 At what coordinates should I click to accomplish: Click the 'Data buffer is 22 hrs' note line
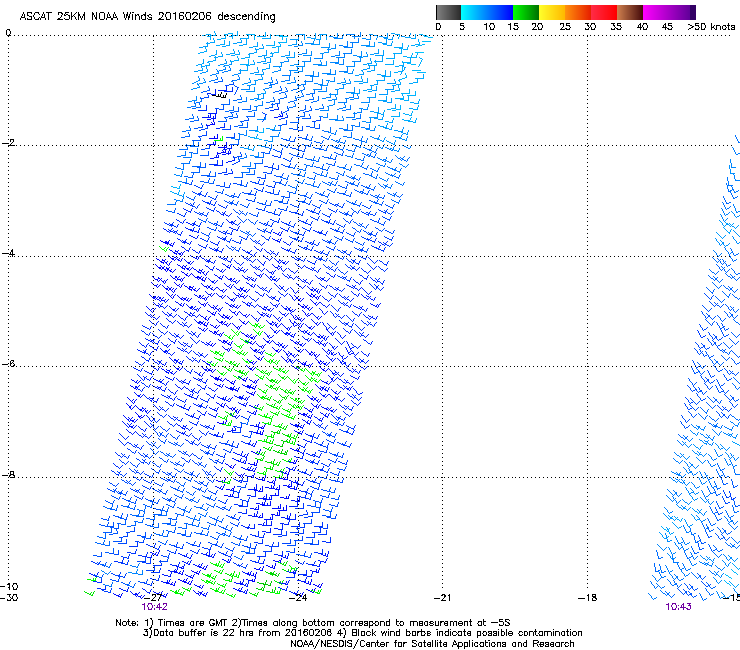362,633
